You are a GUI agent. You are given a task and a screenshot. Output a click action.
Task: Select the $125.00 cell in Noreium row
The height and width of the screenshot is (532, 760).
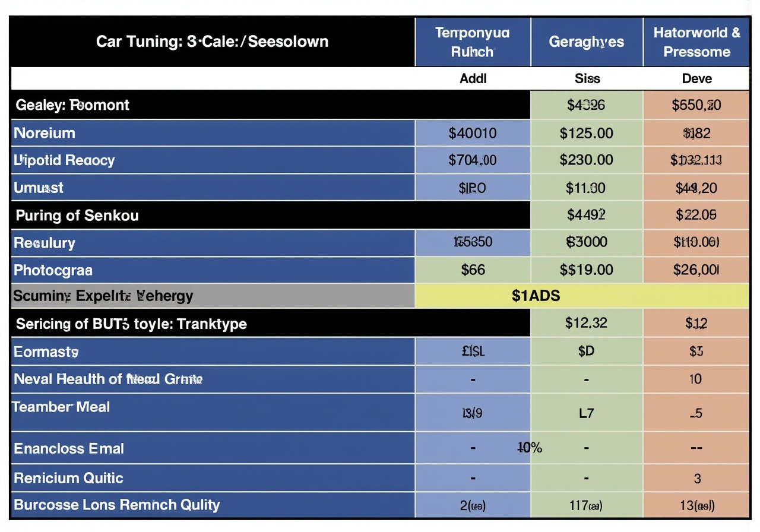[586, 133]
